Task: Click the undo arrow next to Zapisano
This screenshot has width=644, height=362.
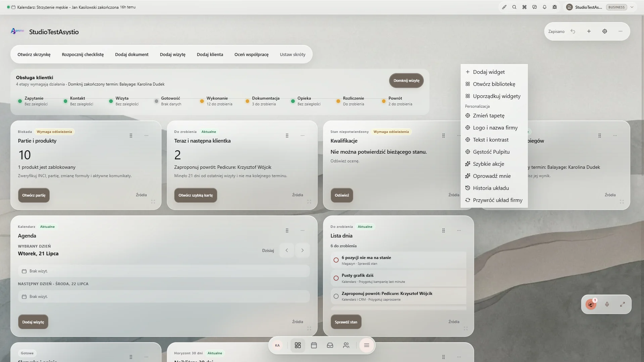Action: [573, 31]
